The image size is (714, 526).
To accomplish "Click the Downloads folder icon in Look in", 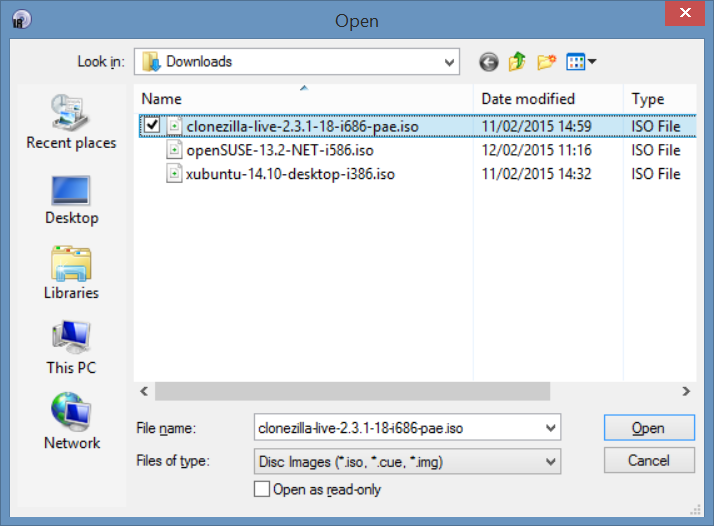I will (152, 61).
